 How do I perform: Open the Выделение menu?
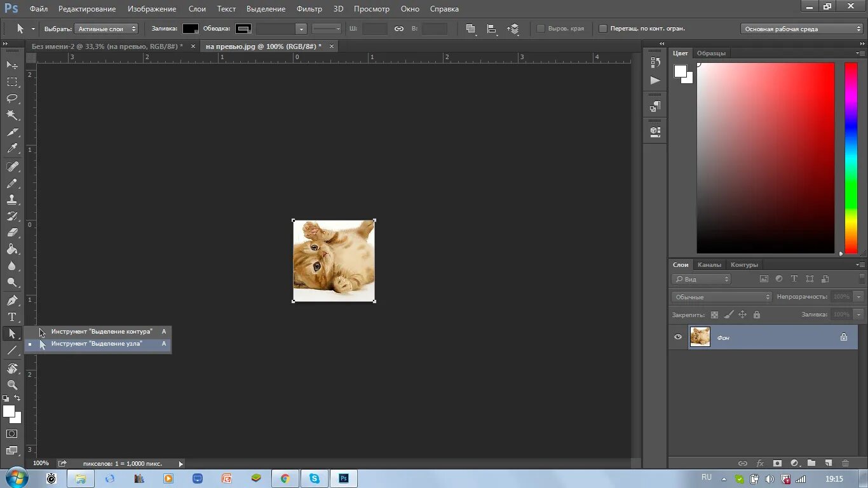pyautogui.click(x=266, y=9)
